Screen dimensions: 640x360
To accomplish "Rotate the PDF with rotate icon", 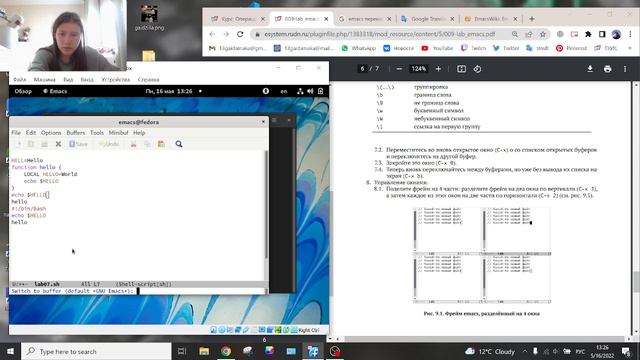I will click(x=477, y=69).
